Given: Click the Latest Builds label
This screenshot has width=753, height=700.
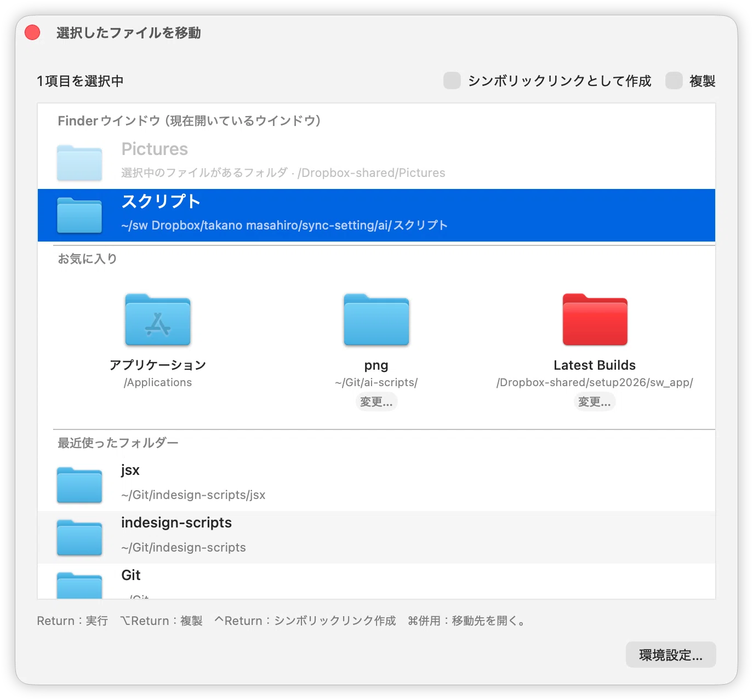Looking at the screenshot, I should [x=595, y=365].
